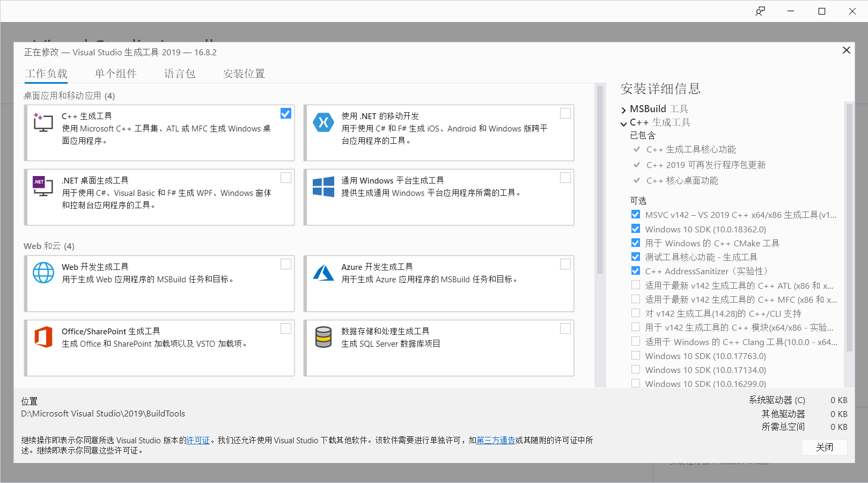
Task: Check Windows 10 SDK (10.0.17763.0)
Action: (x=636, y=355)
